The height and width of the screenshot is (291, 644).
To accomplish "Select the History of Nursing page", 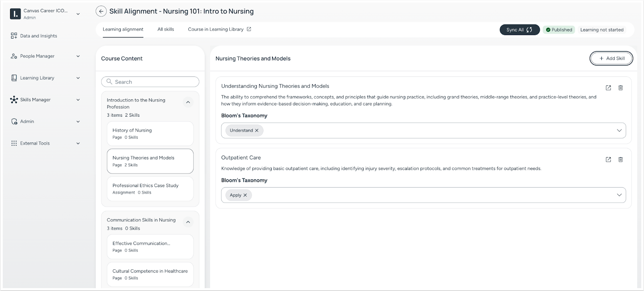I will pyautogui.click(x=150, y=134).
